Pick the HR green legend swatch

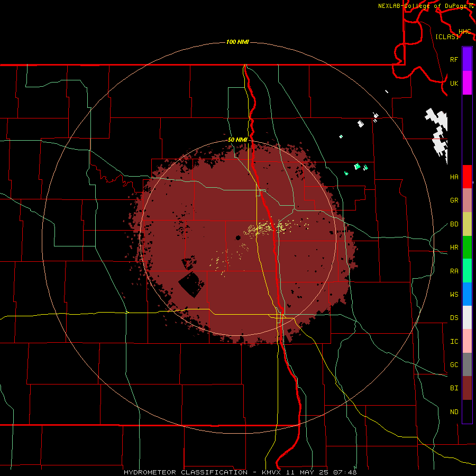[467, 248]
